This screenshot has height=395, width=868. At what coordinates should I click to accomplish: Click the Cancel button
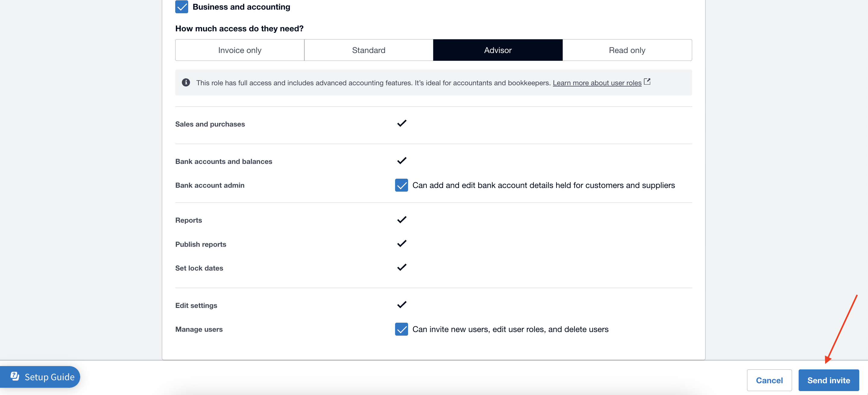coord(769,380)
